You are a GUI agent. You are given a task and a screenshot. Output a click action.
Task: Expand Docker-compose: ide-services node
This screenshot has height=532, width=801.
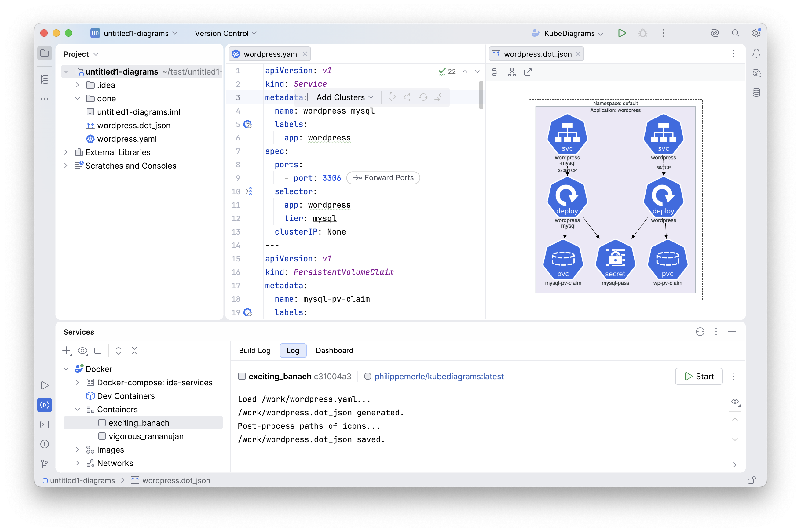[77, 382]
